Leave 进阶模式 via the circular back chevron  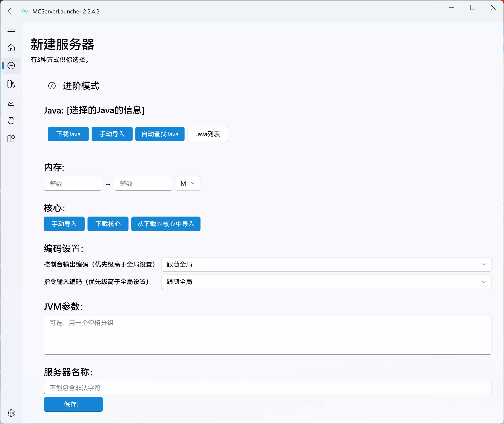tap(52, 85)
